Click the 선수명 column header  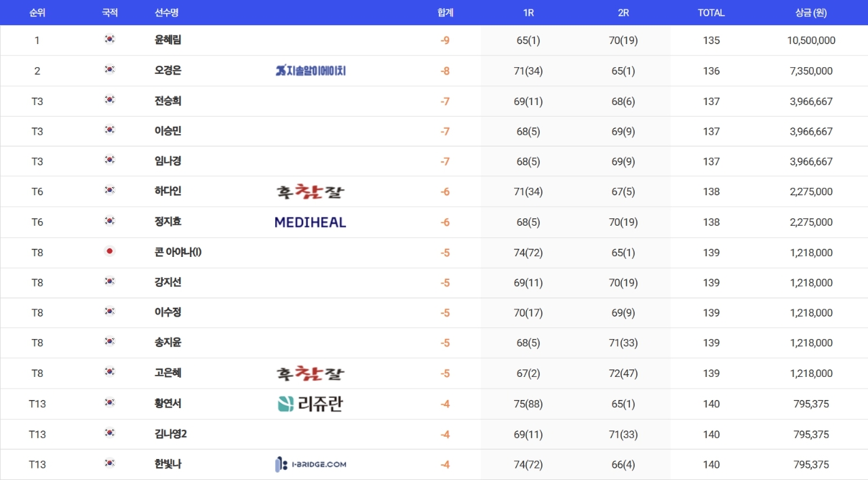click(167, 13)
